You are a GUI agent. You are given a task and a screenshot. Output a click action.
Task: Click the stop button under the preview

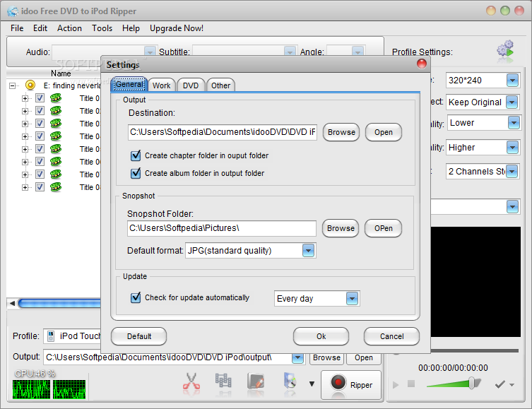(411, 384)
